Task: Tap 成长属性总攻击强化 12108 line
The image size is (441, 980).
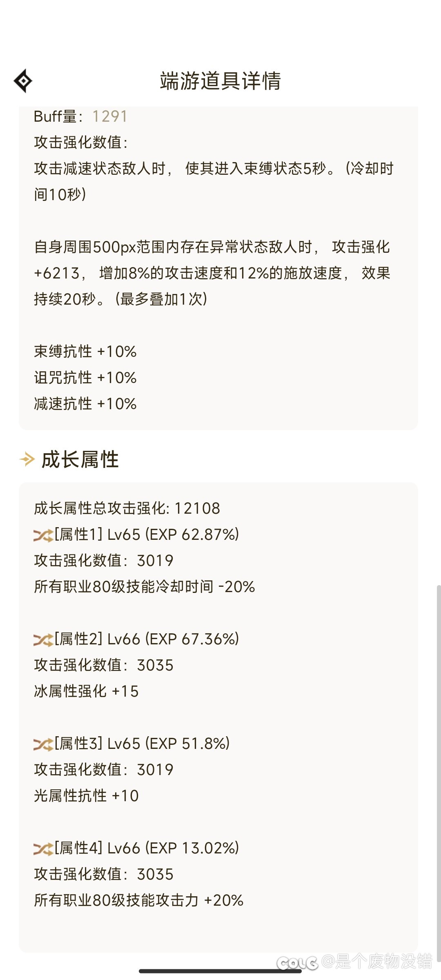Action: (x=127, y=508)
